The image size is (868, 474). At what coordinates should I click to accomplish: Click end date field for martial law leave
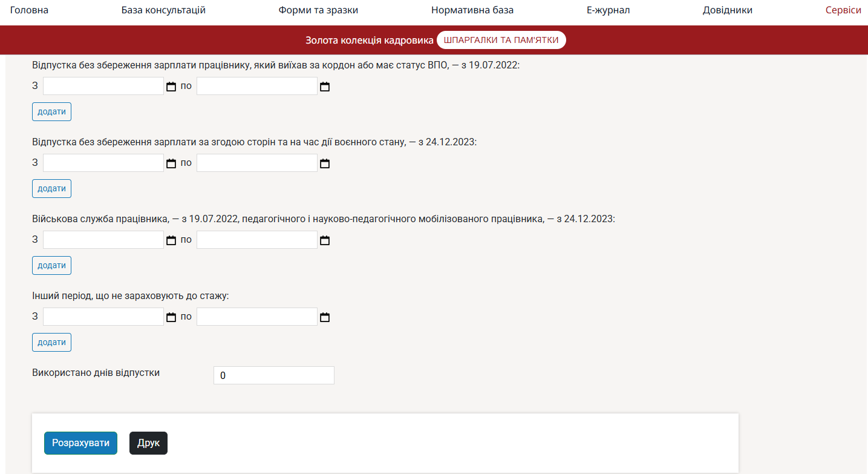coord(257,163)
